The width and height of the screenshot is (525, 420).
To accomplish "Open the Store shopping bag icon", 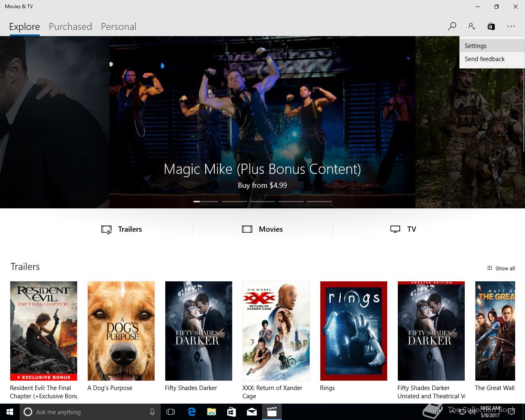I will pos(491,26).
